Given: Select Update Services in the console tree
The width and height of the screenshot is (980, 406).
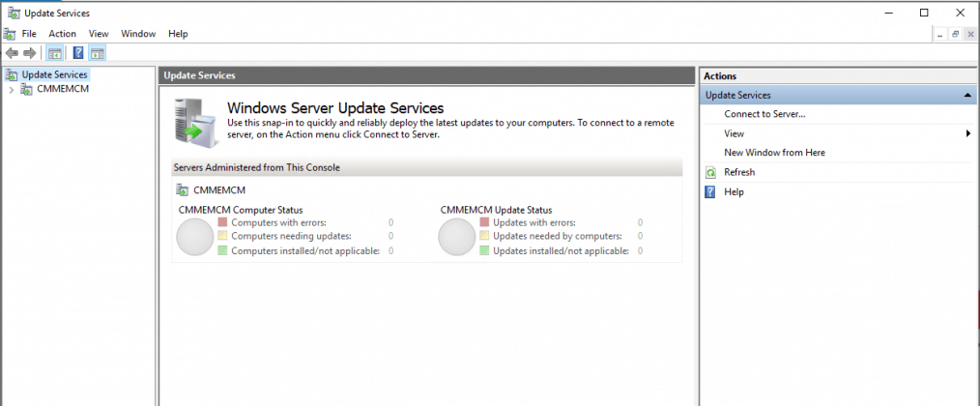Looking at the screenshot, I should tap(54, 74).
